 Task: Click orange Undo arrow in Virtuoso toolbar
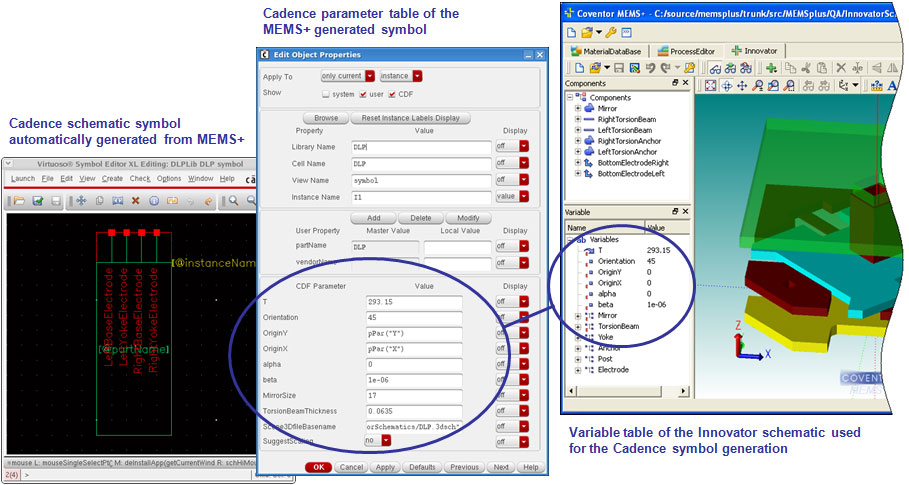tap(208, 201)
